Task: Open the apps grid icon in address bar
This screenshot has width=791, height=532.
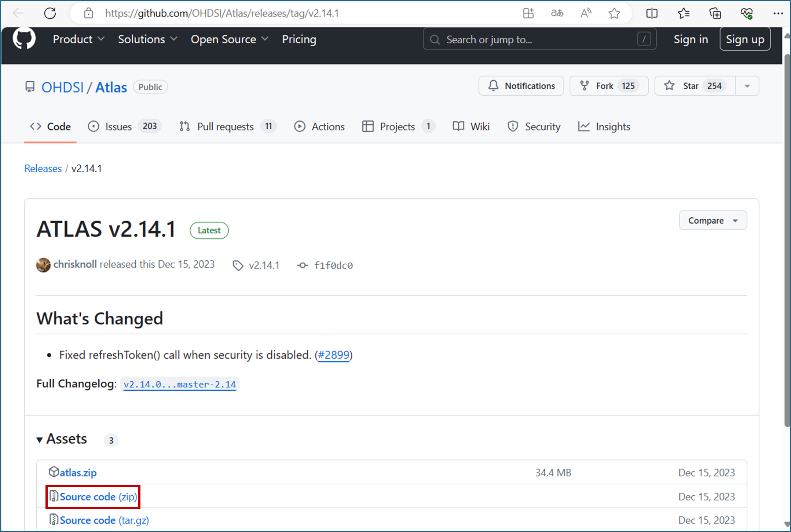Action: [528, 14]
